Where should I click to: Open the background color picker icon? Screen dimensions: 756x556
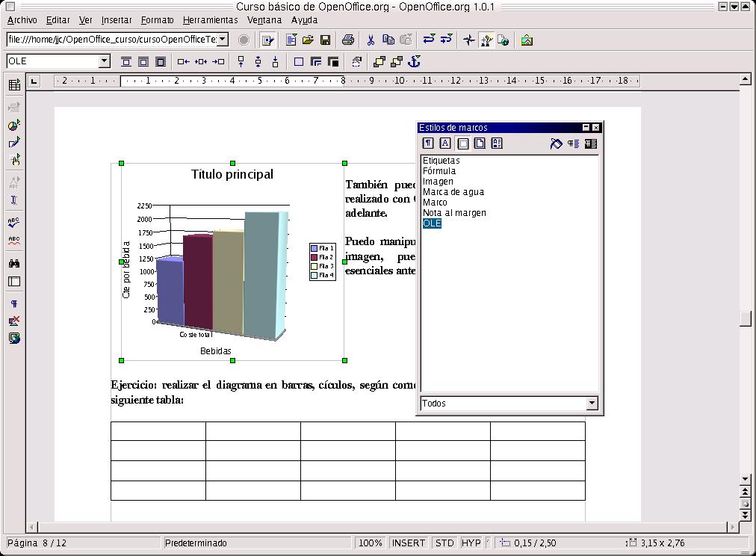tap(333, 62)
